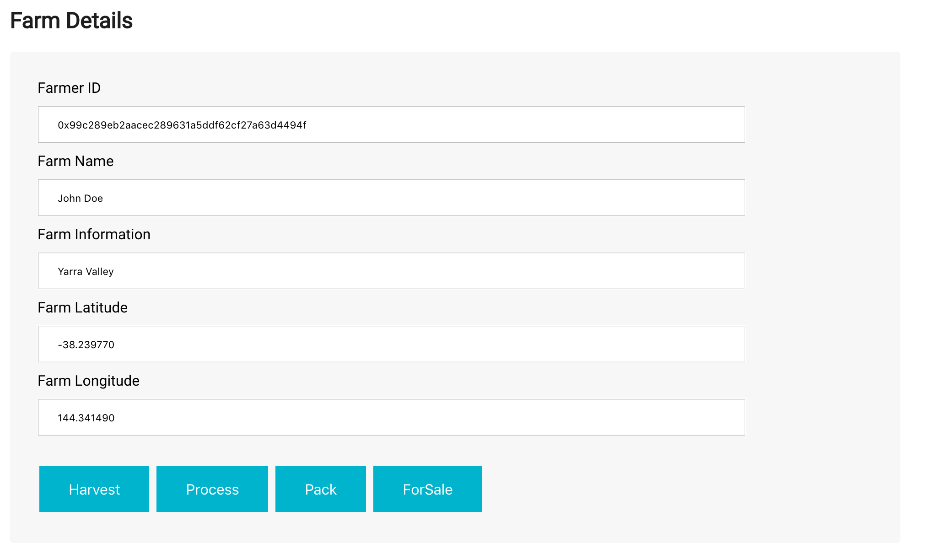The image size is (926, 560).
Task: Click the Pack button
Action: click(x=320, y=489)
